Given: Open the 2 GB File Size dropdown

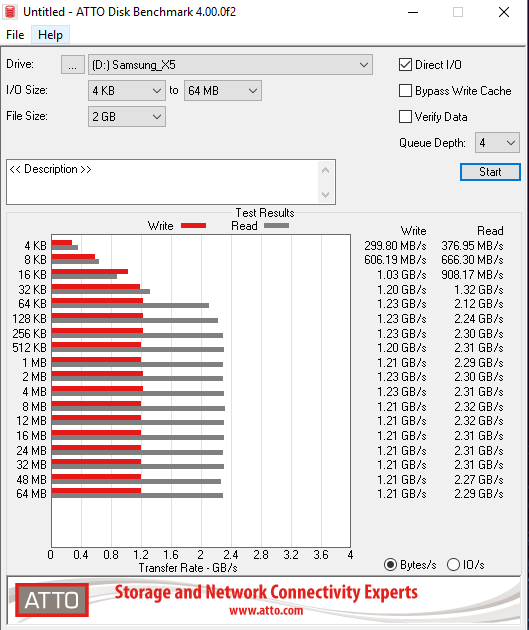Looking at the screenshot, I should click(x=127, y=117).
